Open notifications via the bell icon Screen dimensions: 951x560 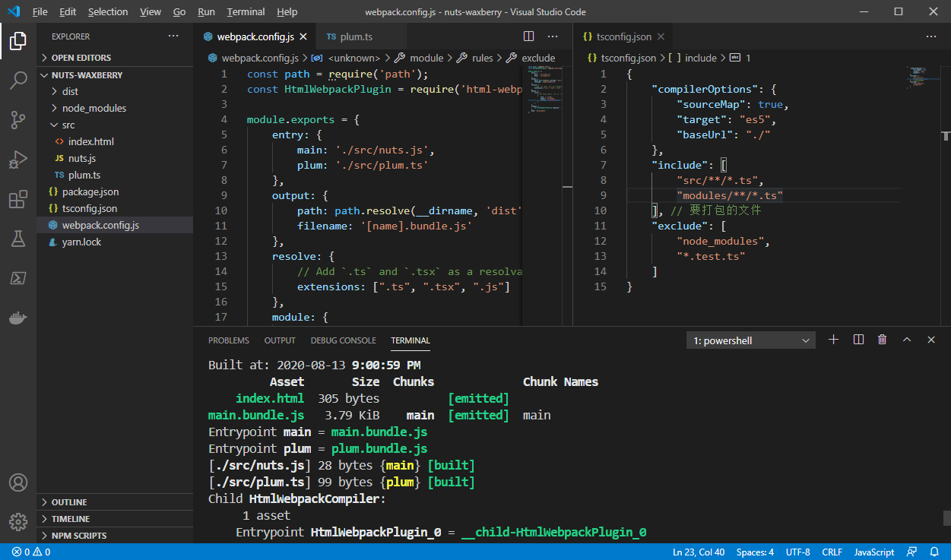pos(934,552)
